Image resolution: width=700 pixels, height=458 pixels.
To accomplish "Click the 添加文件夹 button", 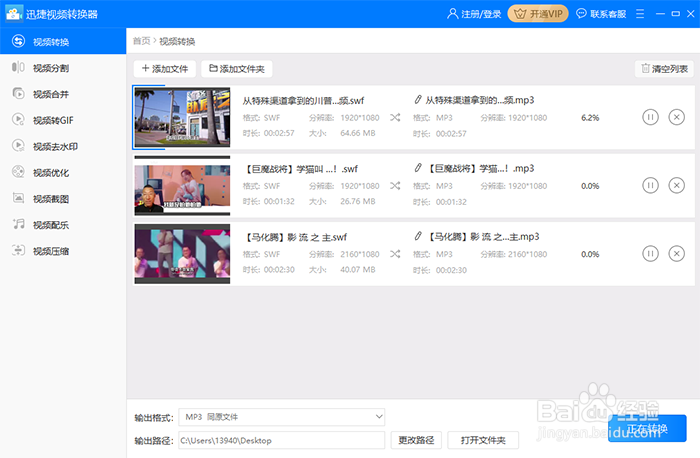I will 237,69.
